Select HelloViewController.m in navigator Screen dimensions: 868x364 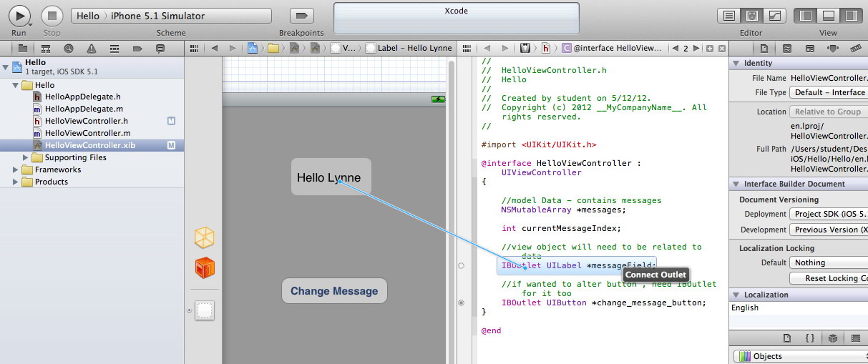coord(87,133)
